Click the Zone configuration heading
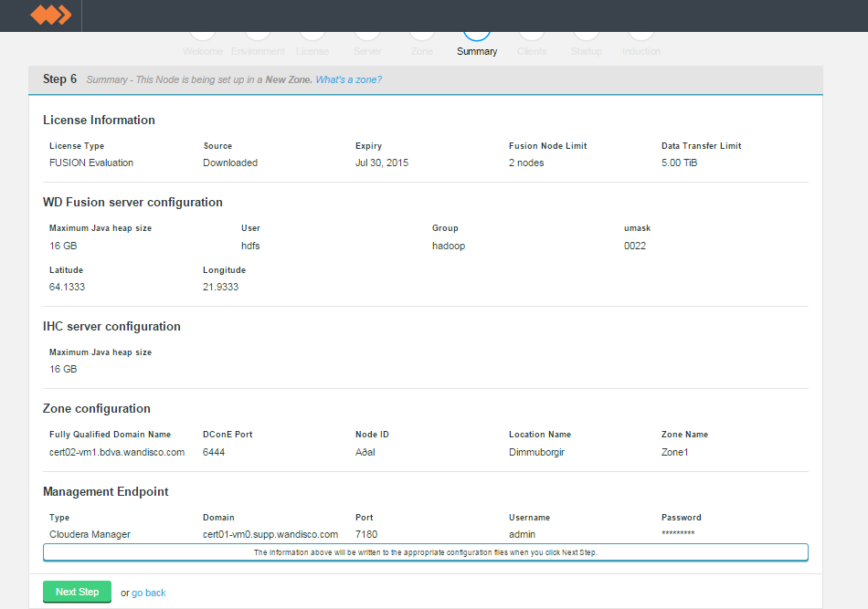The width and height of the screenshot is (868, 609). (97, 409)
